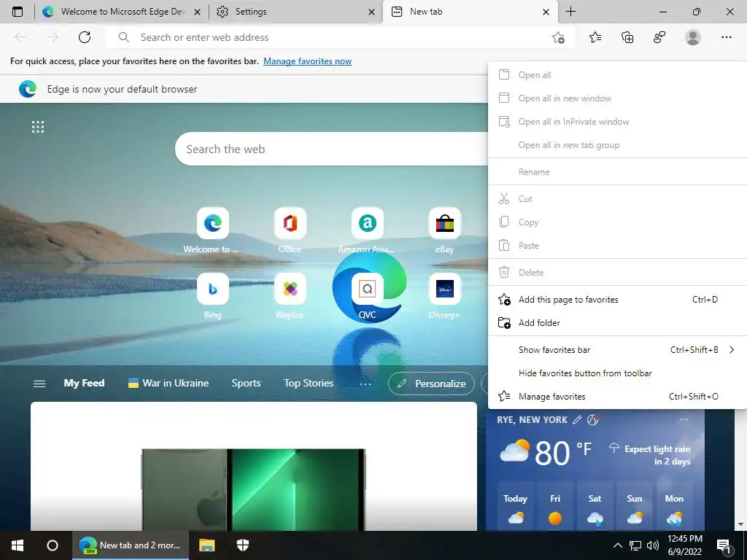Open Cortana circle on the taskbar

coord(53,545)
